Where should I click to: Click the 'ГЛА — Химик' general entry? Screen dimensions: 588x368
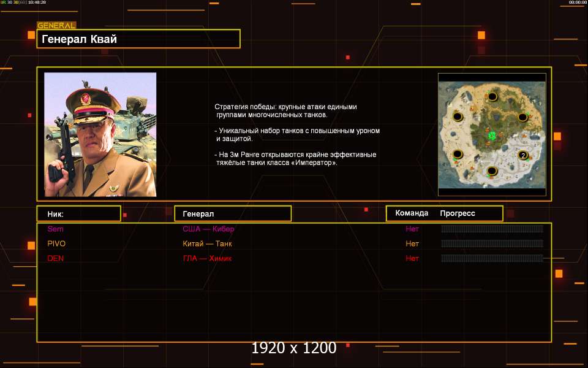207,258
